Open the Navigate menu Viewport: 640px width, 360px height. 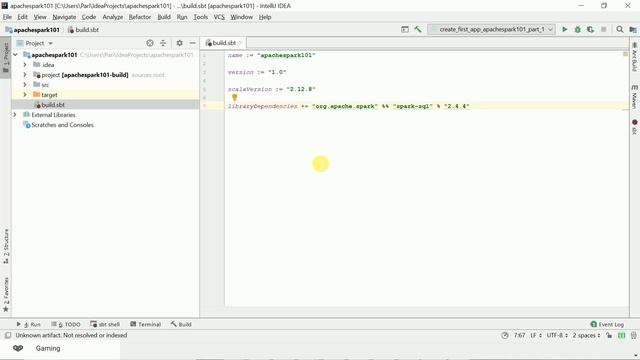tap(64, 17)
